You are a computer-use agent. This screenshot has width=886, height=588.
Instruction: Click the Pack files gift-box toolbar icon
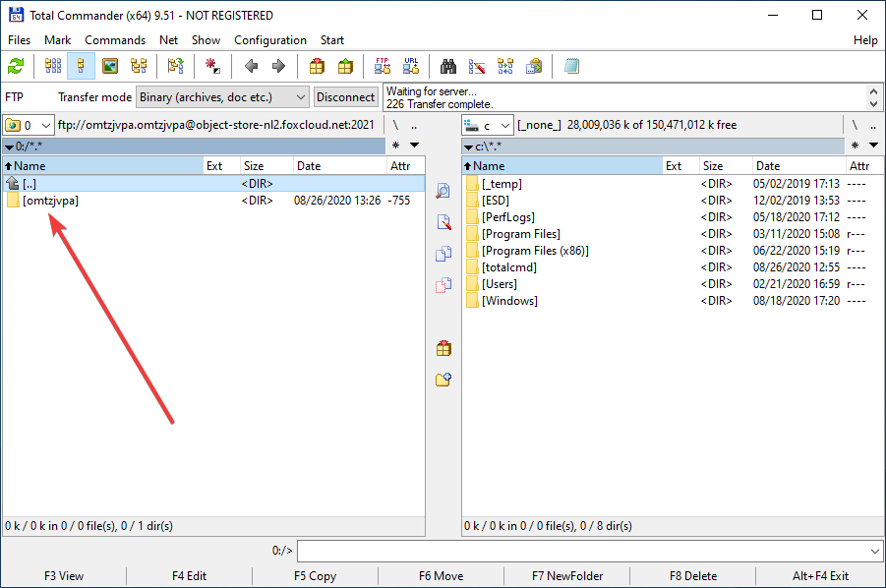(317, 67)
